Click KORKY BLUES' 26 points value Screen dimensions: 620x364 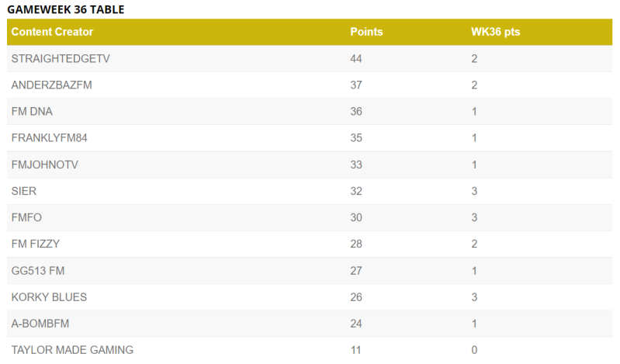click(x=356, y=296)
